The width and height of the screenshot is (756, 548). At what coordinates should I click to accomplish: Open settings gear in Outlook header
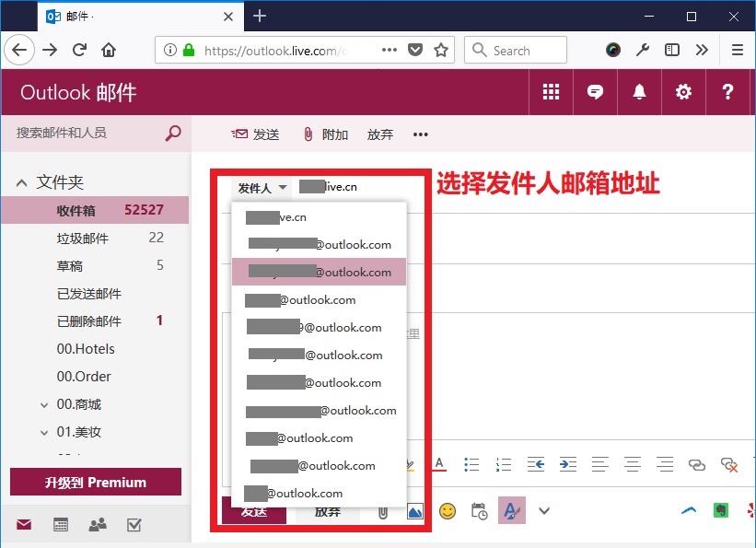click(683, 92)
